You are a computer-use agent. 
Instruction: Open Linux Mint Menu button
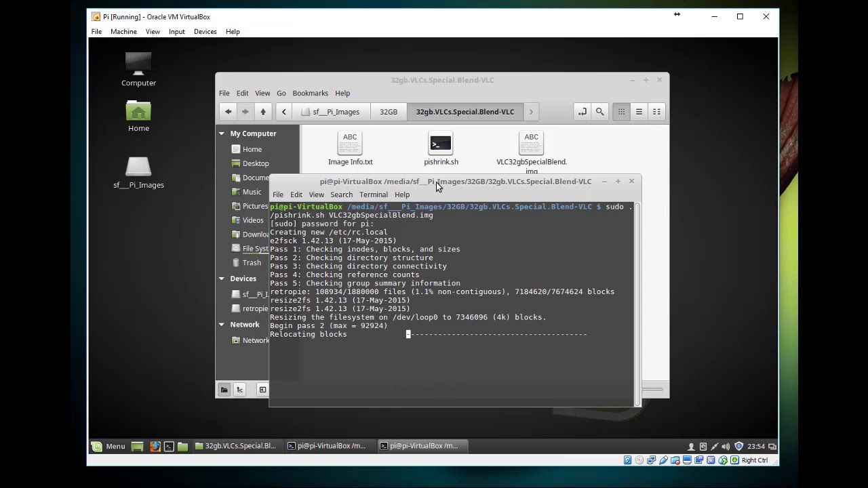(x=108, y=446)
